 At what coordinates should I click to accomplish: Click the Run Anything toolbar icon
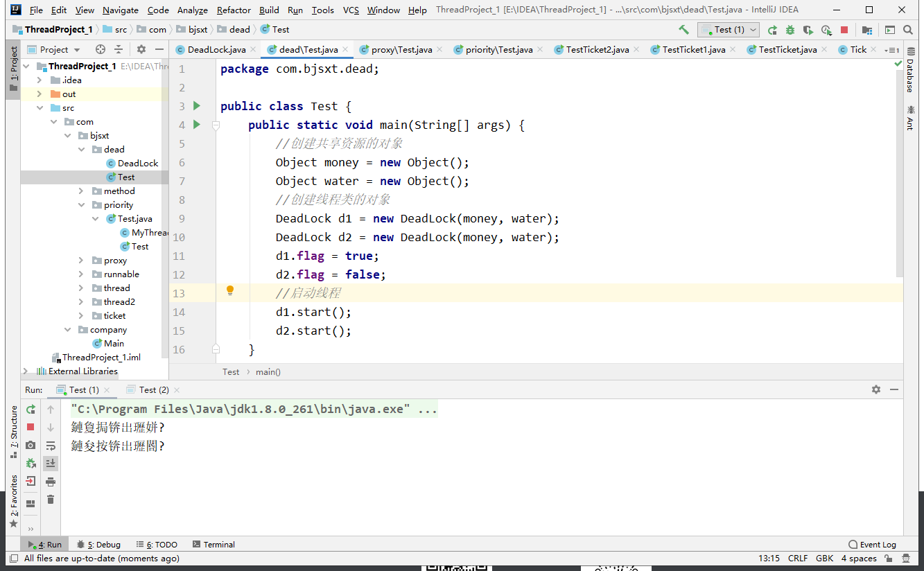pos(890,30)
